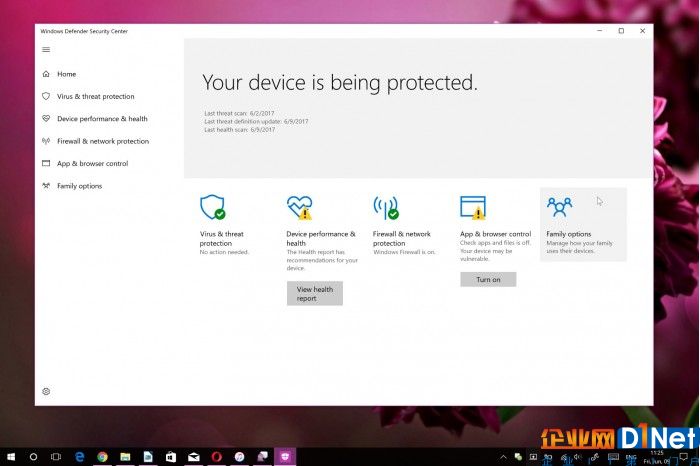Click the App & browser control tile icon
The image size is (700, 466).
(473, 208)
